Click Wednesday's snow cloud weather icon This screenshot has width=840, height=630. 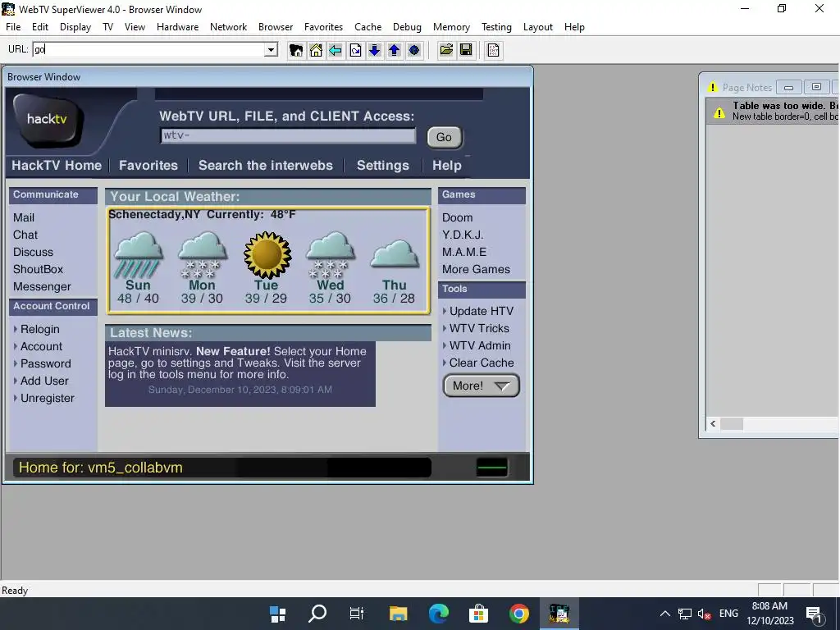[x=330, y=254]
